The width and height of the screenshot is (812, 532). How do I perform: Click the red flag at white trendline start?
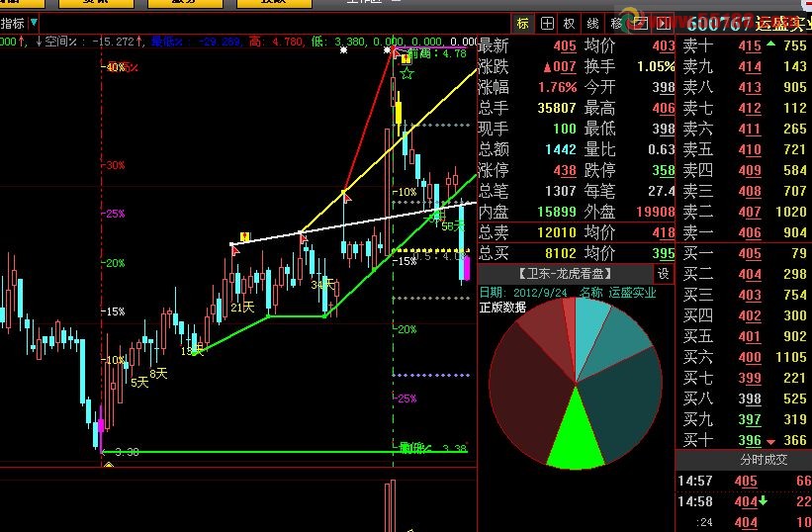235,250
